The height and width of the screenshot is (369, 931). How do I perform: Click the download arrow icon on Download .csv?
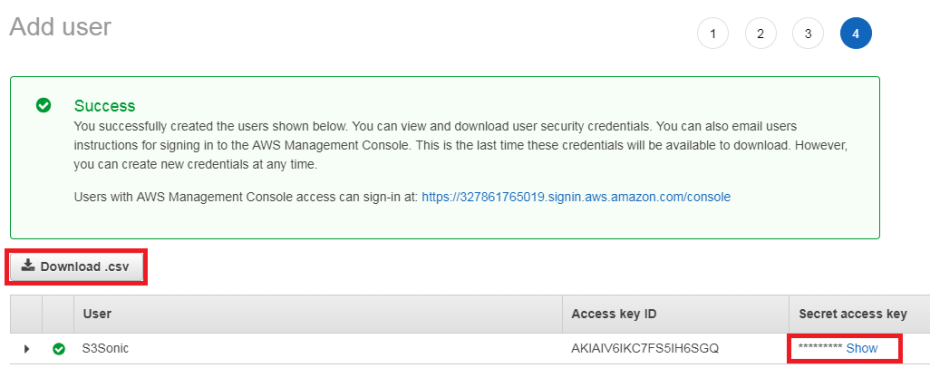[x=28, y=266]
